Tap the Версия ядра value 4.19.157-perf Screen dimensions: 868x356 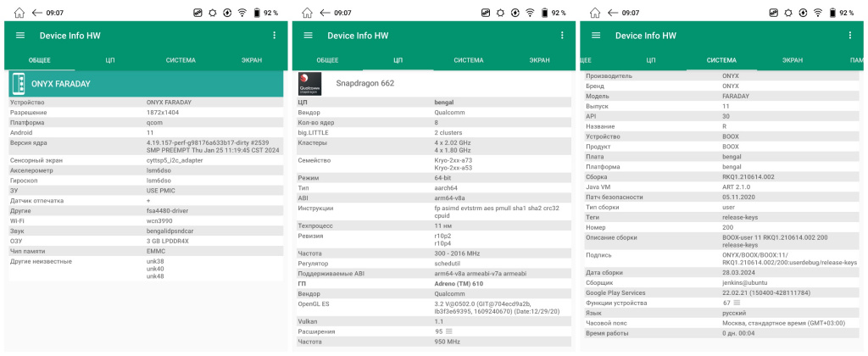coord(213,146)
